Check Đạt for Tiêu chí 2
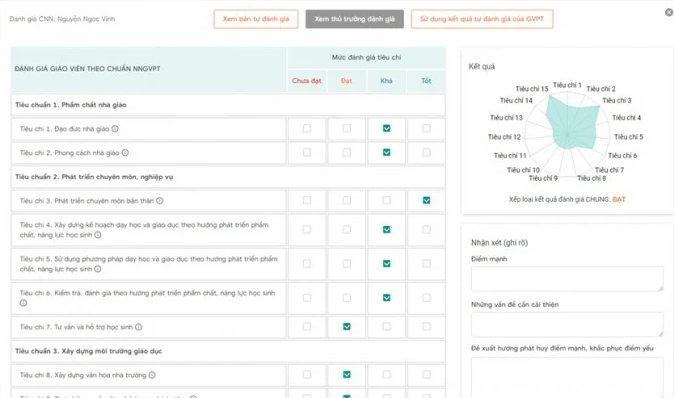This screenshot has height=398, width=674. tap(347, 152)
